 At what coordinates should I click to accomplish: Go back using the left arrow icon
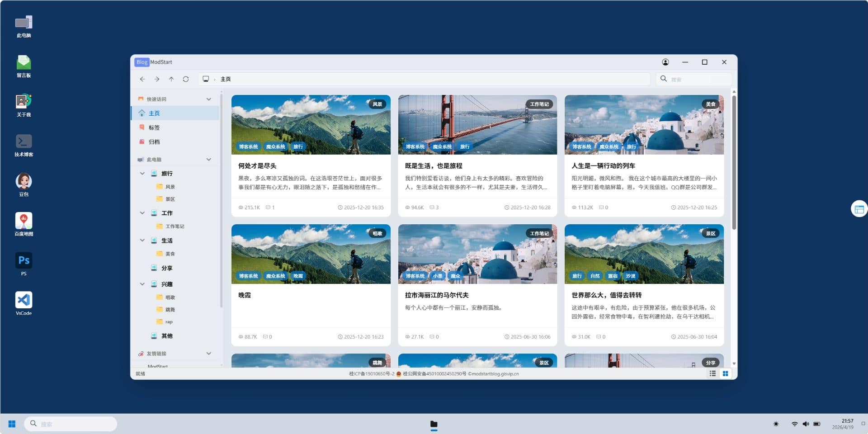tap(142, 79)
